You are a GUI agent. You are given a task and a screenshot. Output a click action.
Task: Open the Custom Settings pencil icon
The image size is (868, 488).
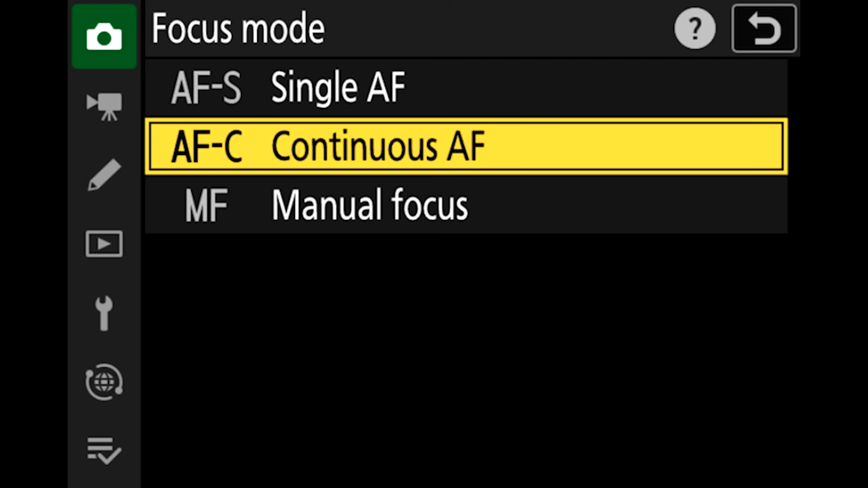[x=104, y=175]
